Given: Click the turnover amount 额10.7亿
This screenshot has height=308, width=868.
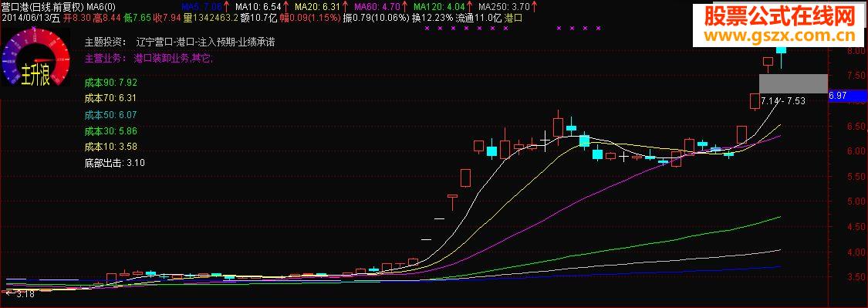Looking at the screenshot, I should (259, 18).
